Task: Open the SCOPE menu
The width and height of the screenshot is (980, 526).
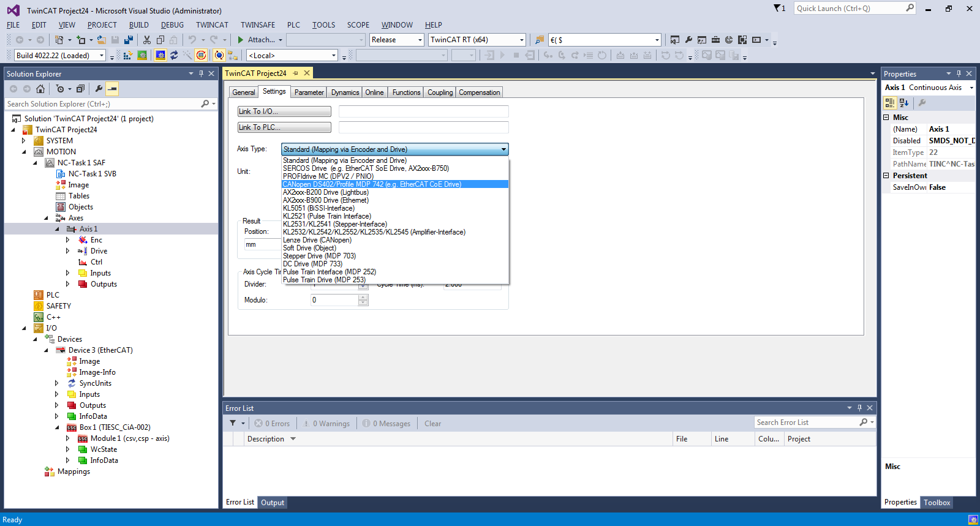Action: (x=358, y=25)
